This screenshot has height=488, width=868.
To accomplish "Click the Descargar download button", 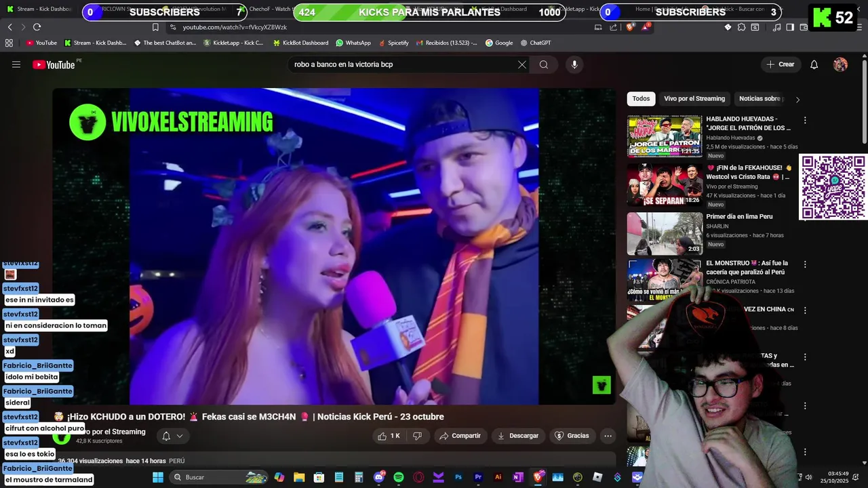I will [x=518, y=436].
